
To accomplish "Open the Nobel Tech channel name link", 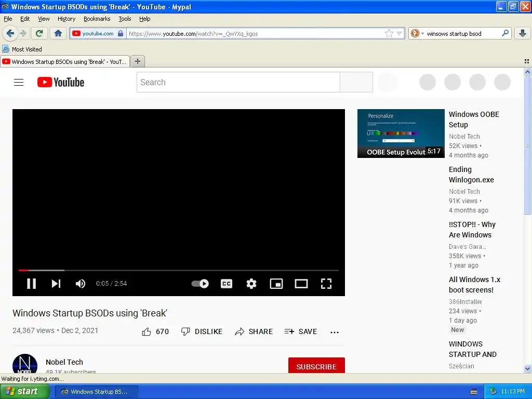I will [64, 362].
